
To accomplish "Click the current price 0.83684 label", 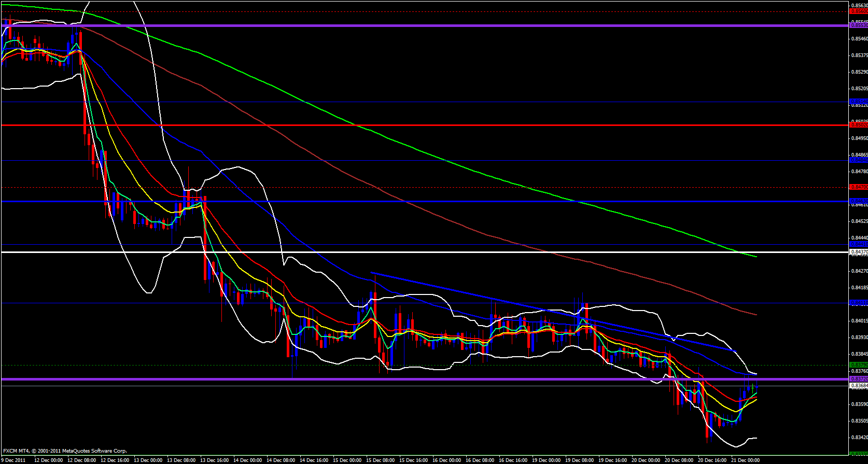I will pyautogui.click(x=859, y=386).
